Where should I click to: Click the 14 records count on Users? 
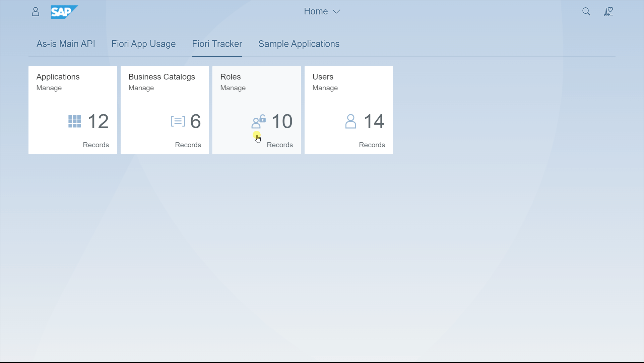(x=374, y=121)
